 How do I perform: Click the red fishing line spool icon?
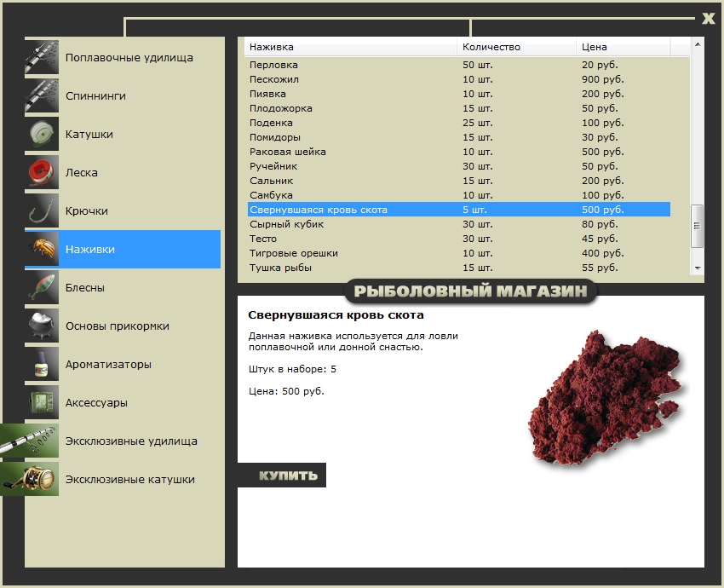(42, 173)
